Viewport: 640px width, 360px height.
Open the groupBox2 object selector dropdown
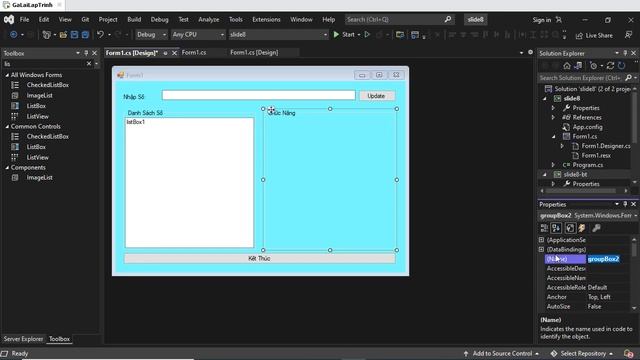tap(636, 216)
